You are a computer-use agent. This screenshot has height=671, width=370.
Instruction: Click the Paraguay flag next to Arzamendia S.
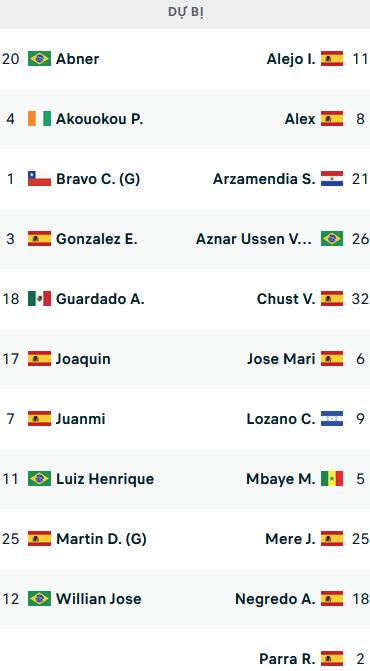(332, 178)
